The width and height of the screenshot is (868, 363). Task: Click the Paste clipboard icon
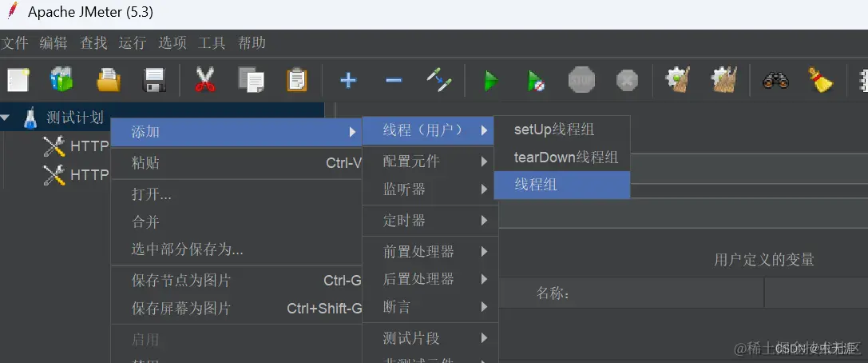(297, 81)
